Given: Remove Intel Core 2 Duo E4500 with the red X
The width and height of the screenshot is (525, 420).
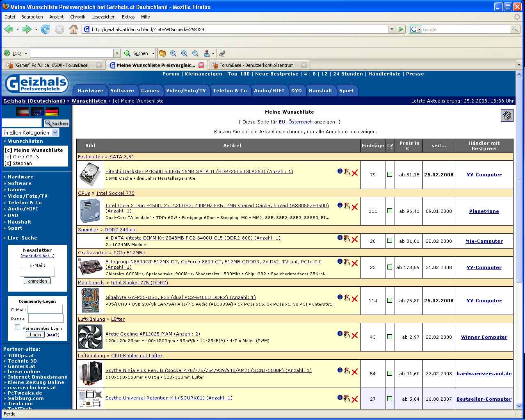Looking at the screenshot, I should click(355, 207).
